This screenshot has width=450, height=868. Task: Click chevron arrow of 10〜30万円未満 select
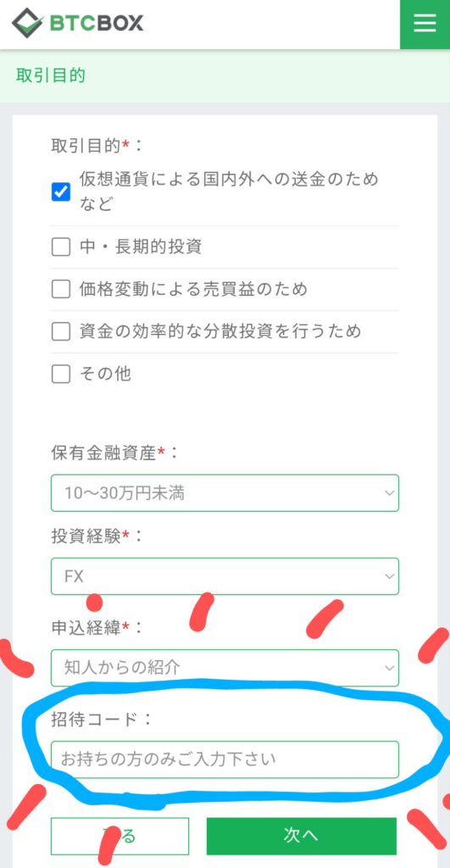point(389,493)
